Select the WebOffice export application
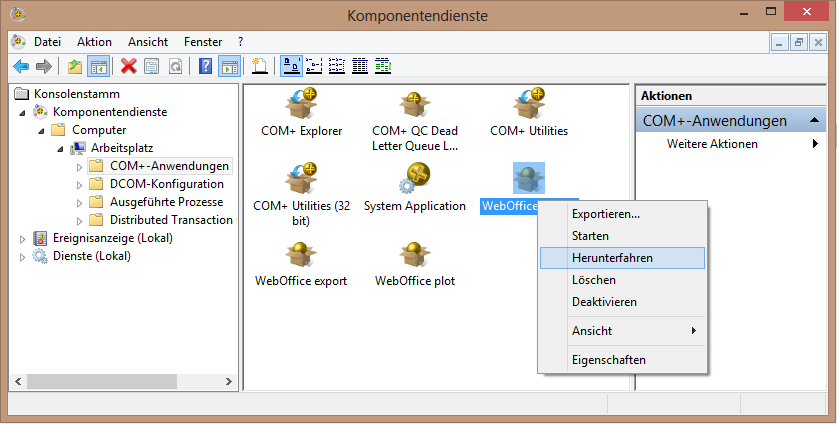The width and height of the screenshot is (837, 424). (x=301, y=264)
